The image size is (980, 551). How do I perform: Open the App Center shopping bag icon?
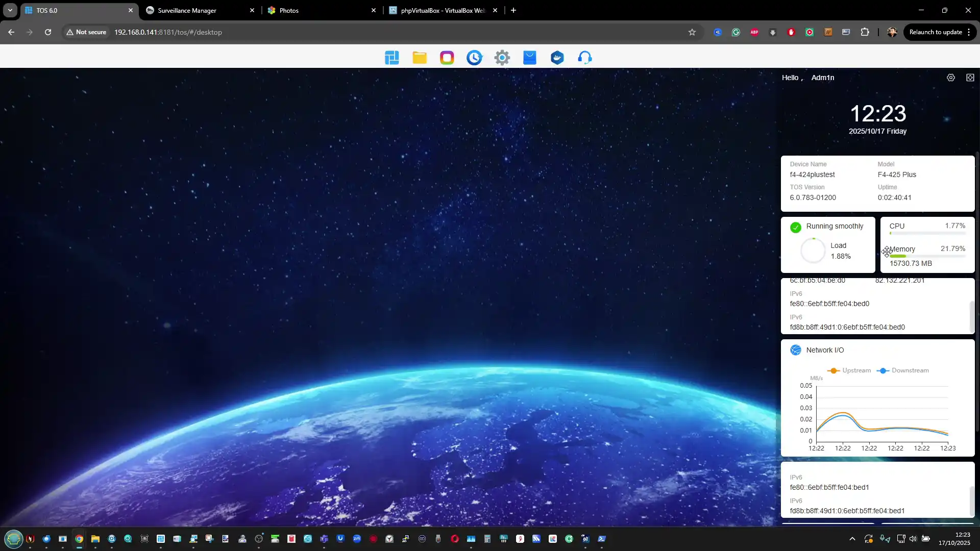click(x=530, y=58)
